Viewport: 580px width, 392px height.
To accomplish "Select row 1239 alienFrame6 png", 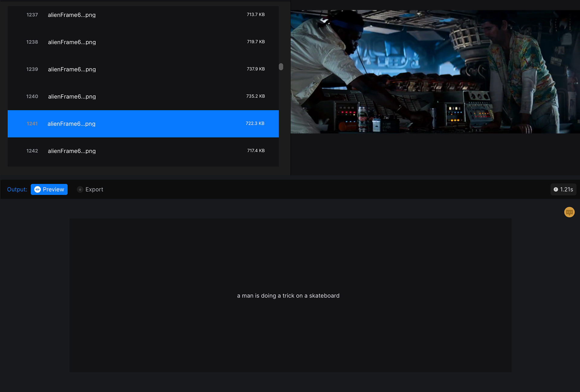I will click(x=143, y=69).
